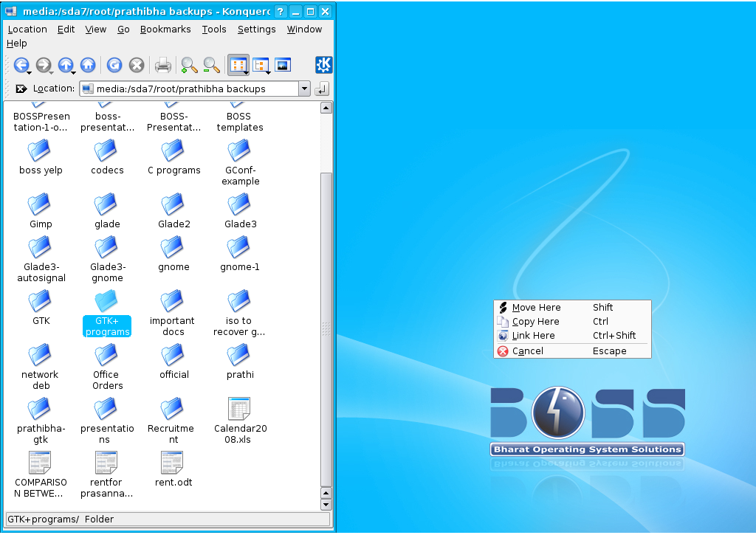Open the Calendar2008.xls spreadsheet file
756x535 pixels.
[x=240, y=421]
